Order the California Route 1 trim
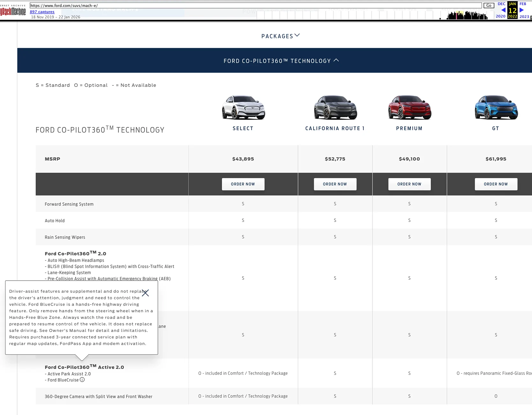Screen dimensions: 532x415 tap(335, 184)
